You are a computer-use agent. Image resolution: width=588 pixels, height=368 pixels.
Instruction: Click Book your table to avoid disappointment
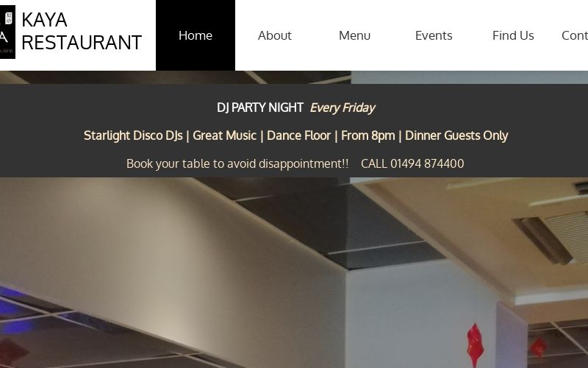pos(237,163)
